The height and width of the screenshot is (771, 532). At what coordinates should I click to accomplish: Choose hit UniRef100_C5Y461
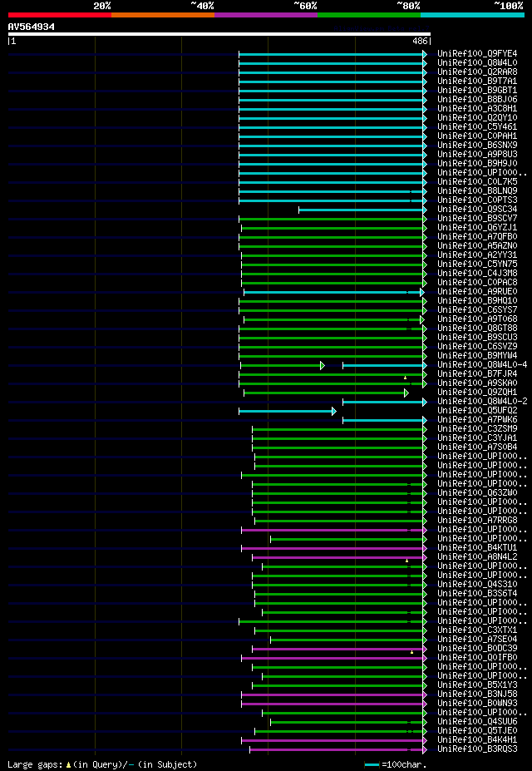pos(477,127)
